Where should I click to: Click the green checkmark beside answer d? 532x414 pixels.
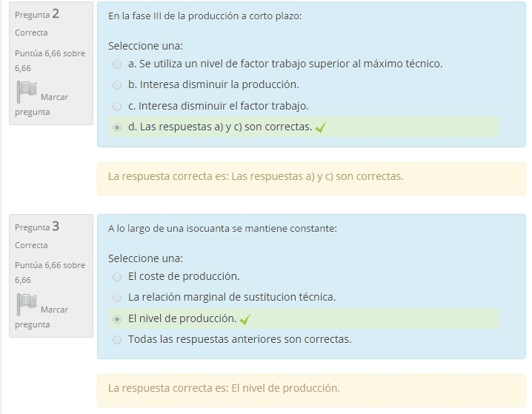321,127
